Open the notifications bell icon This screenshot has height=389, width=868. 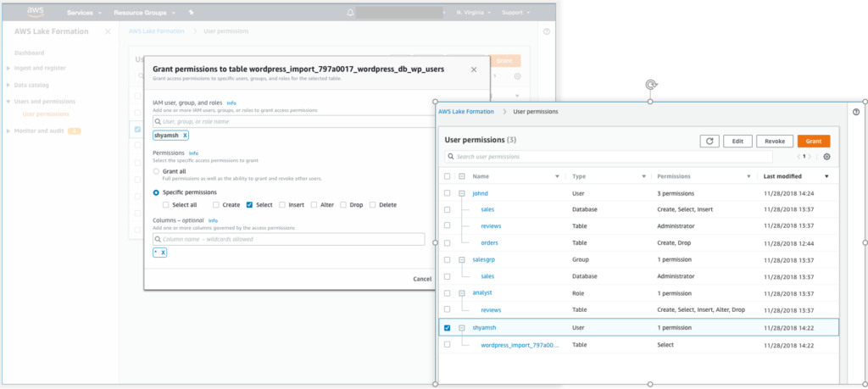point(350,12)
